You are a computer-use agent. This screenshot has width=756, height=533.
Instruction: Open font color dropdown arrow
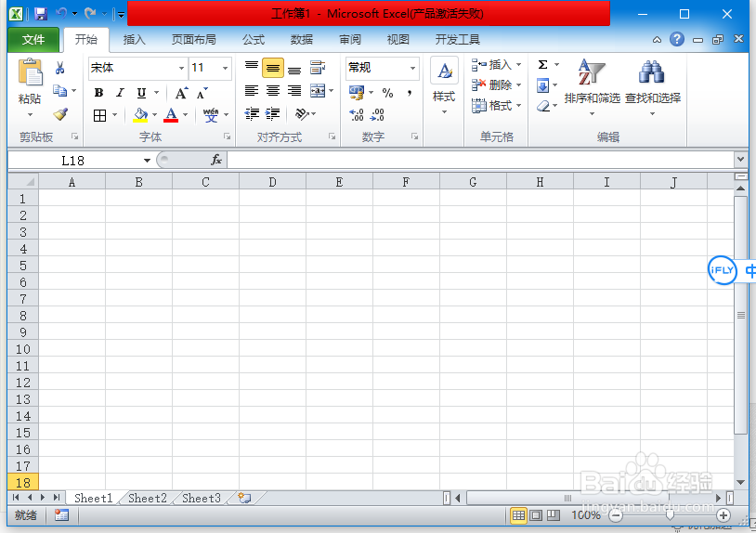click(x=185, y=115)
